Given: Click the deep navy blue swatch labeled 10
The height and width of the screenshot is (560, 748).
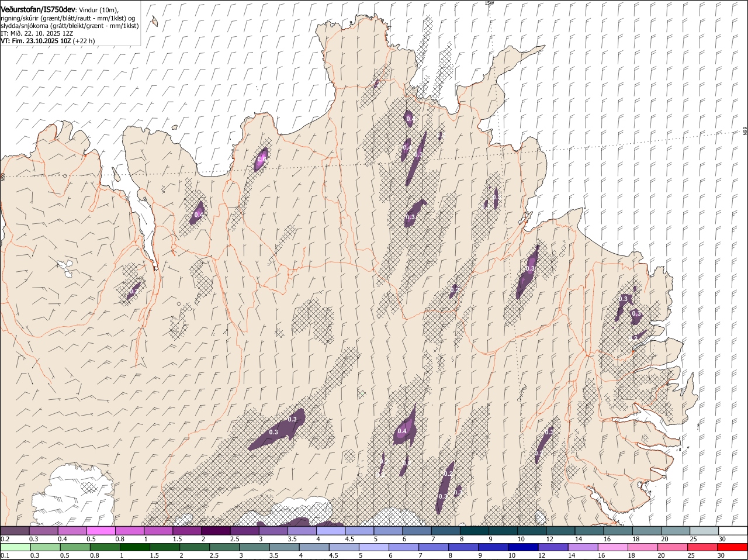Looking at the screenshot, I should pyautogui.click(x=523, y=547).
